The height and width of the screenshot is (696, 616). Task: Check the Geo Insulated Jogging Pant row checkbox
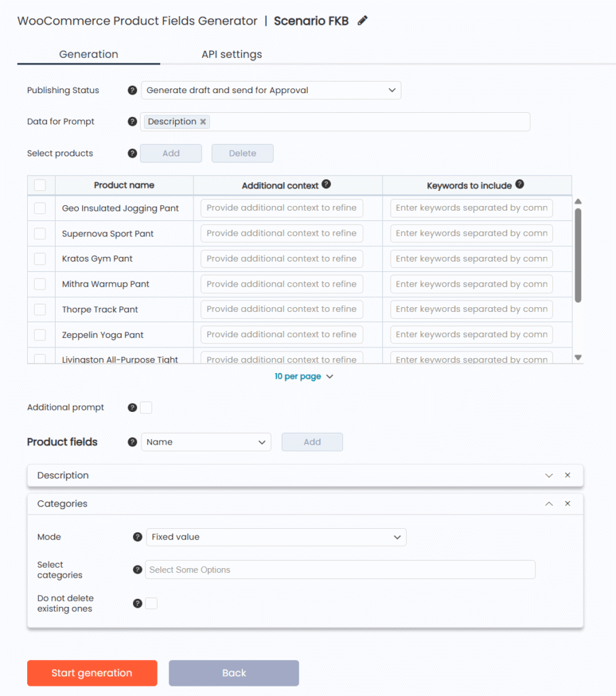pyautogui.click(x=41, y=208)
